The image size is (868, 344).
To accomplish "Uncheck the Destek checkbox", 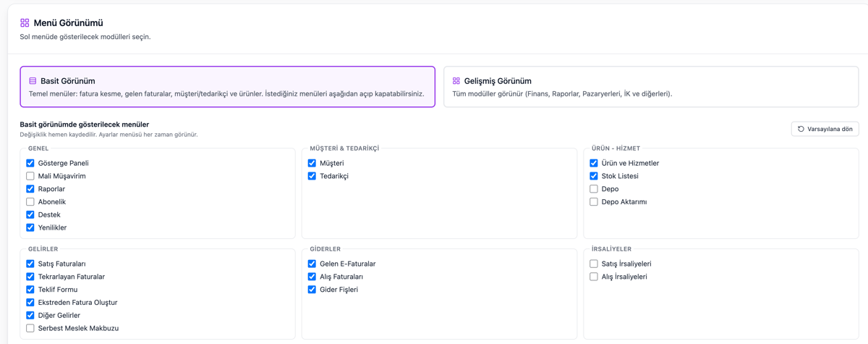I will 30,214.
